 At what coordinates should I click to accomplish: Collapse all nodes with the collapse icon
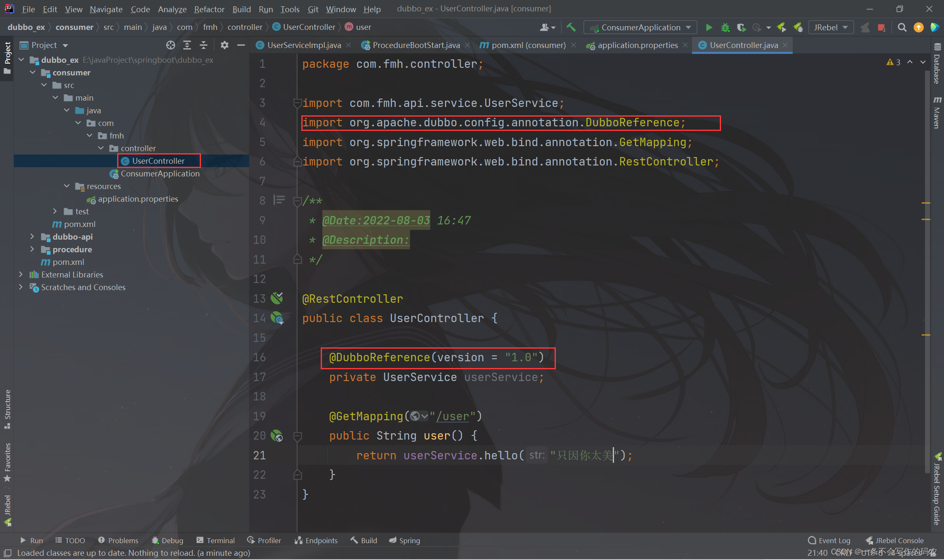tap(204, 45)
